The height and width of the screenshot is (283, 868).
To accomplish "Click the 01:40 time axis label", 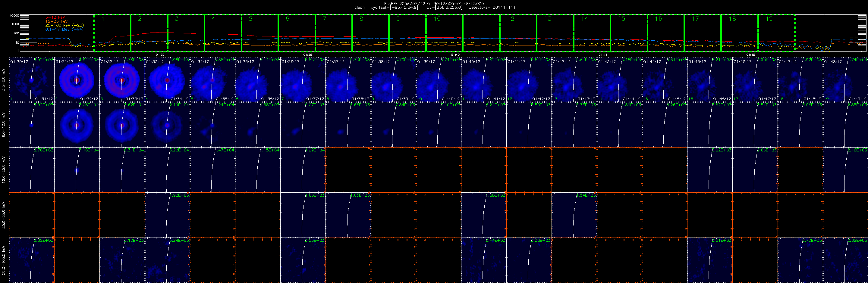I will tap(455, 54).
